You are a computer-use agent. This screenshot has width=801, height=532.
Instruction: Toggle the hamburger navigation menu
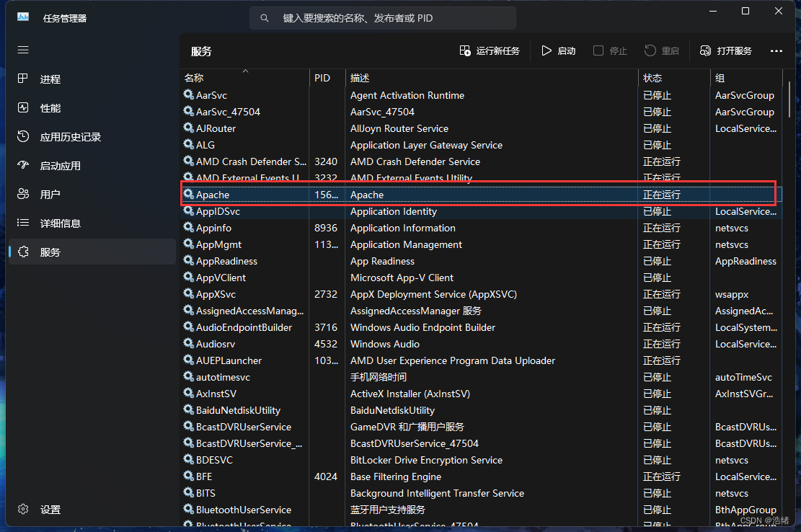coord(23,50)
